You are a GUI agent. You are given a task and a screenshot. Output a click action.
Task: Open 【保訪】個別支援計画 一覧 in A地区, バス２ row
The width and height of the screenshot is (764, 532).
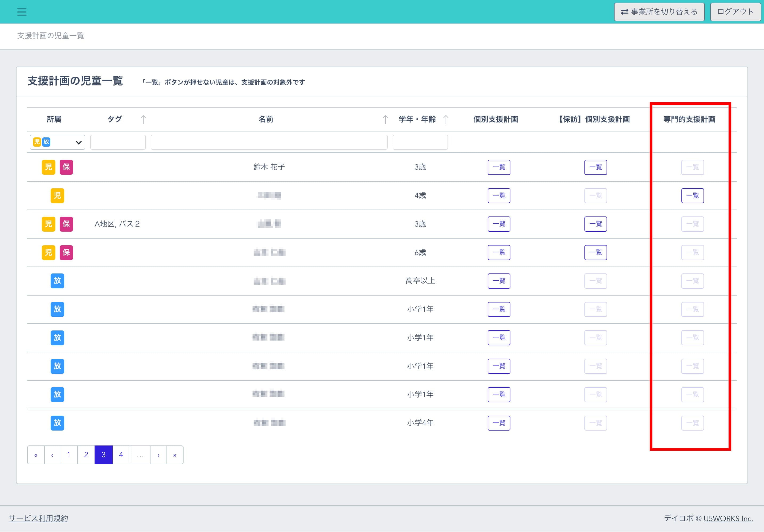click(596, 224)
